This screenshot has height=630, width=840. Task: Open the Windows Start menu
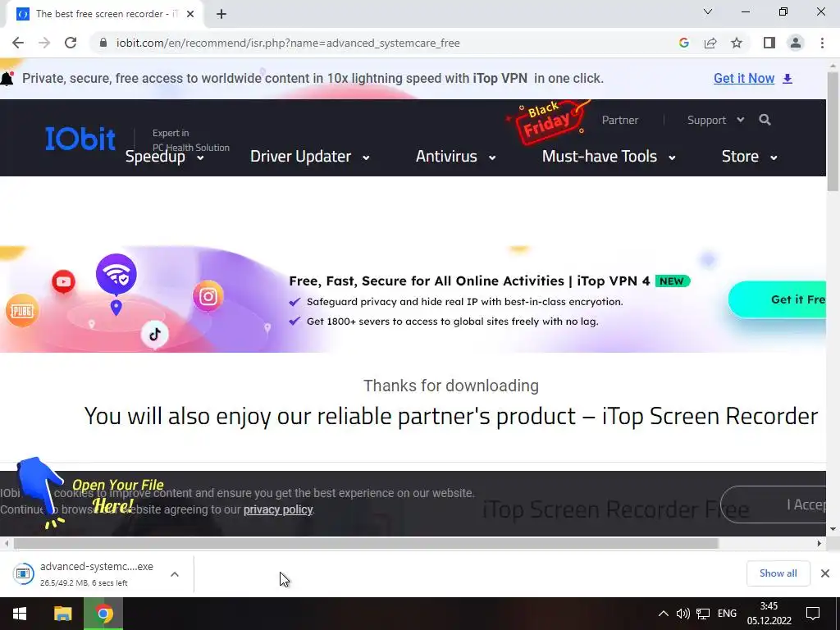[x=20, y=614]
